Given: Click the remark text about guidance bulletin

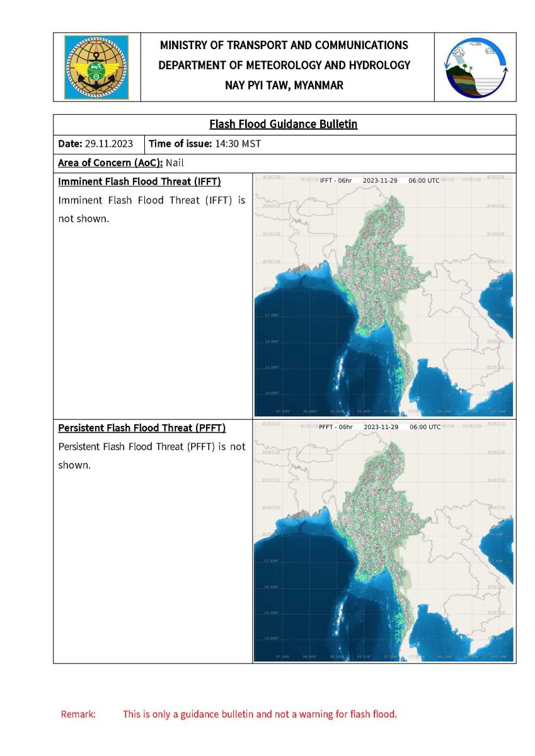Looking at the screenshot, I should coord(260,714).
